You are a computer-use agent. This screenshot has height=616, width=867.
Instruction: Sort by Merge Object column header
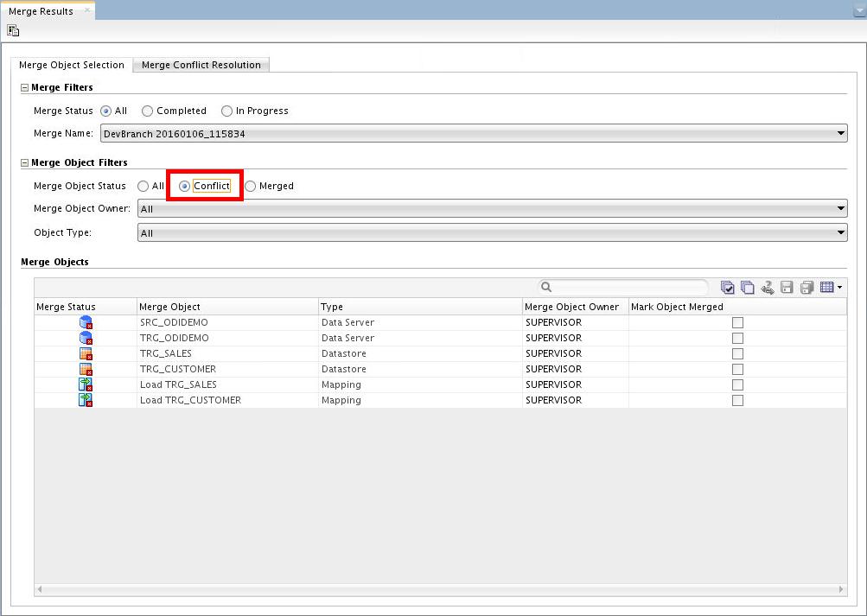point(228,307)
